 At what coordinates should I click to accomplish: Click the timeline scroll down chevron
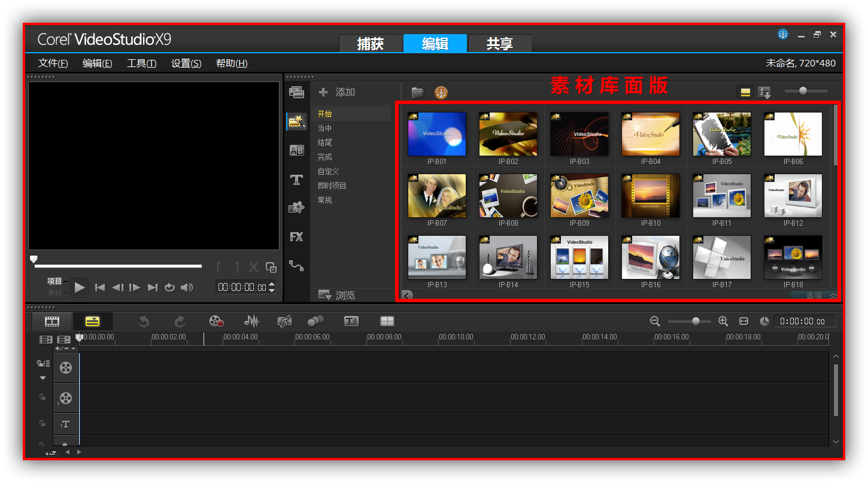[836, 442]
